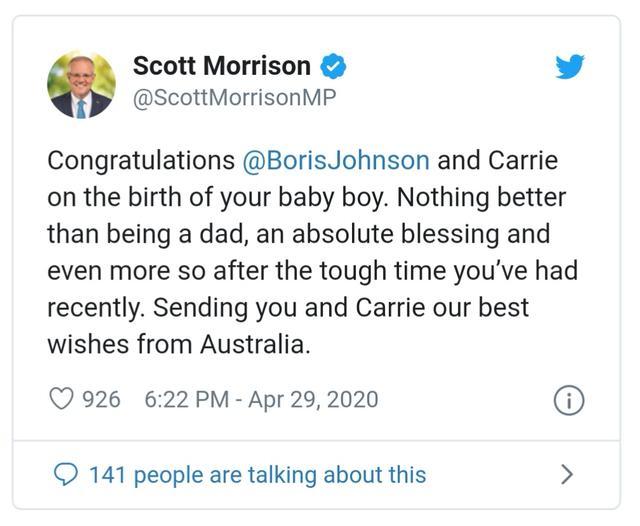Click the Scott Morrison display name
This screenshot has width=640, height=526.
pos(222,67)
